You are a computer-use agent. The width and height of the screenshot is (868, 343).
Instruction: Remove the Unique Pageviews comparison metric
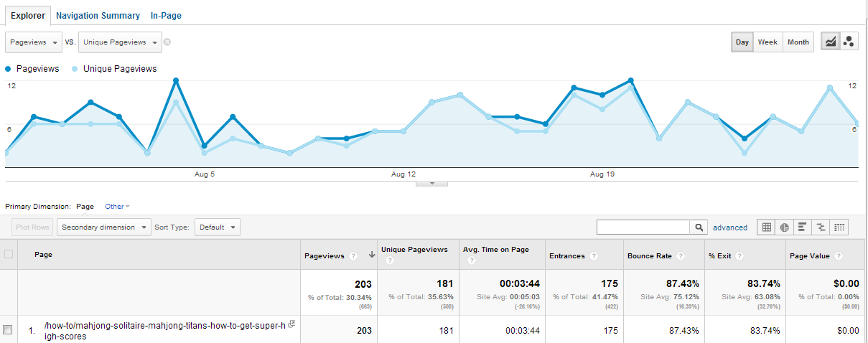point(167,42)
